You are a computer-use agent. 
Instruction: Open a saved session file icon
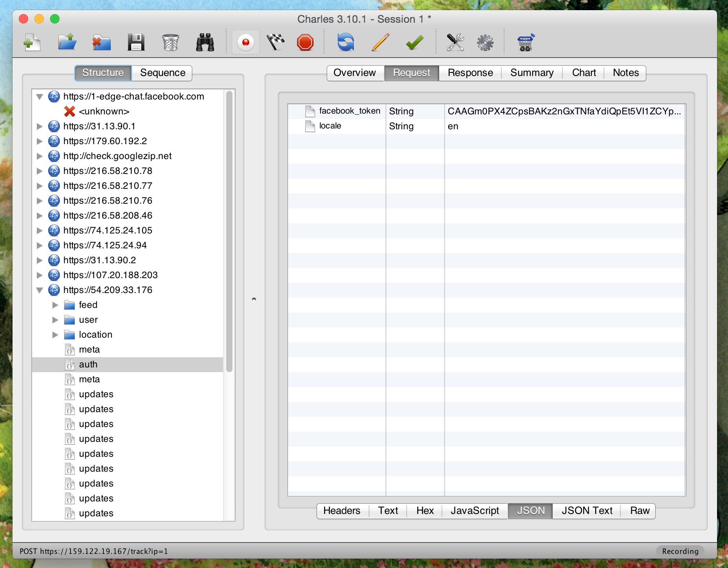coord(67,42)
